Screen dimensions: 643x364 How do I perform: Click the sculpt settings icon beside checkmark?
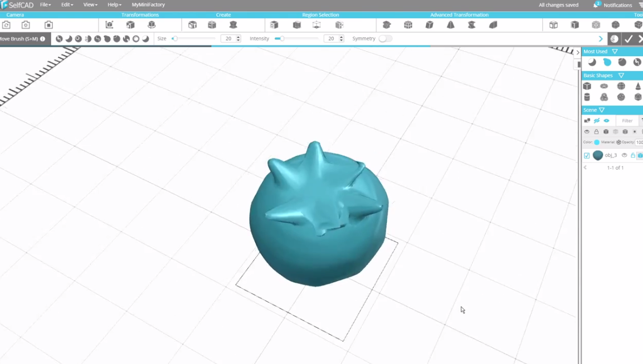coord(614,39)
